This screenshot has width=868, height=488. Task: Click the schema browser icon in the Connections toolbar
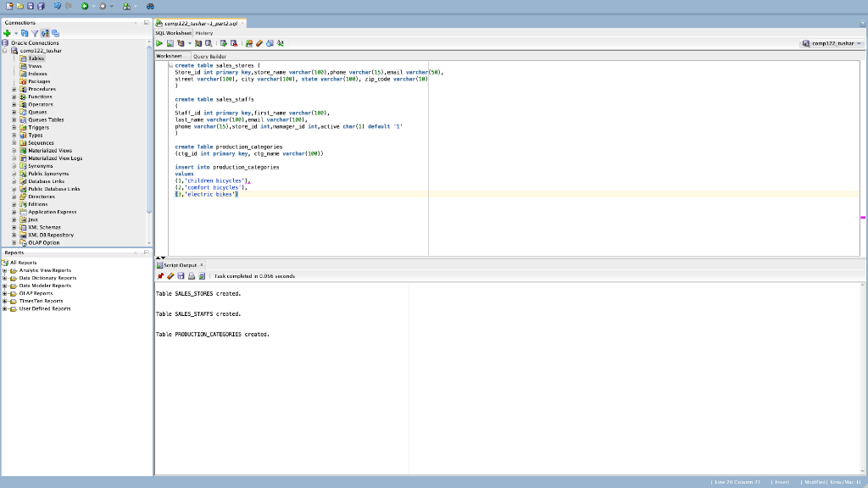(55, 33)
